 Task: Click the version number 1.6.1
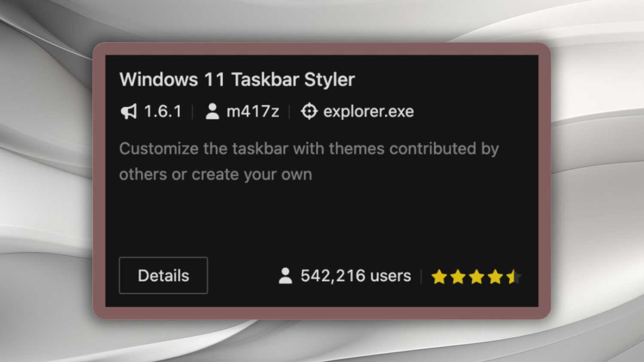[x=162, y=112]
